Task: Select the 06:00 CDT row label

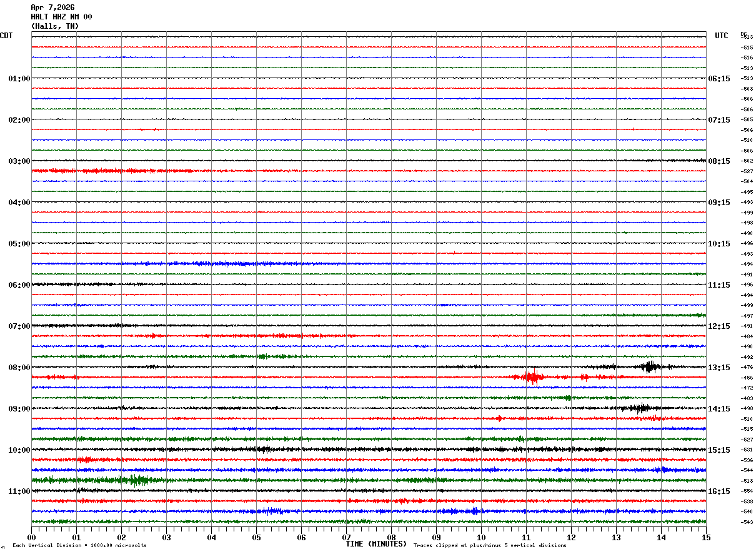Action: pyautogui.click(x=19, y=285)
